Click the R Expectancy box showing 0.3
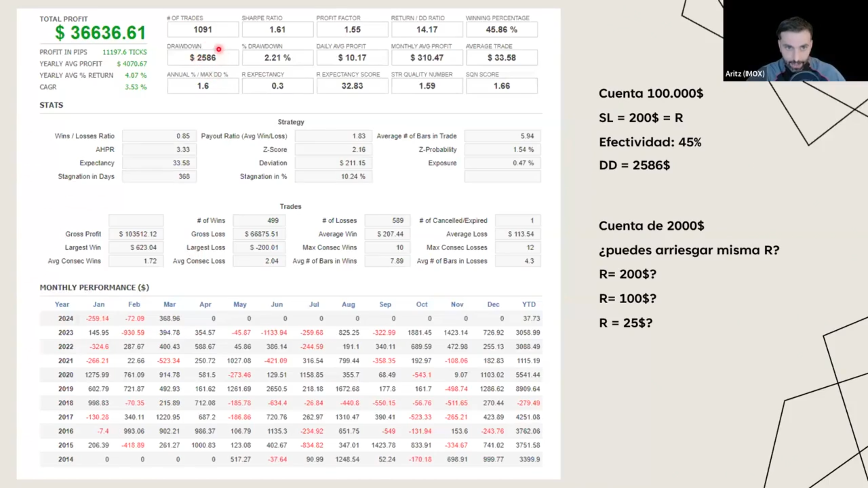 277,86
